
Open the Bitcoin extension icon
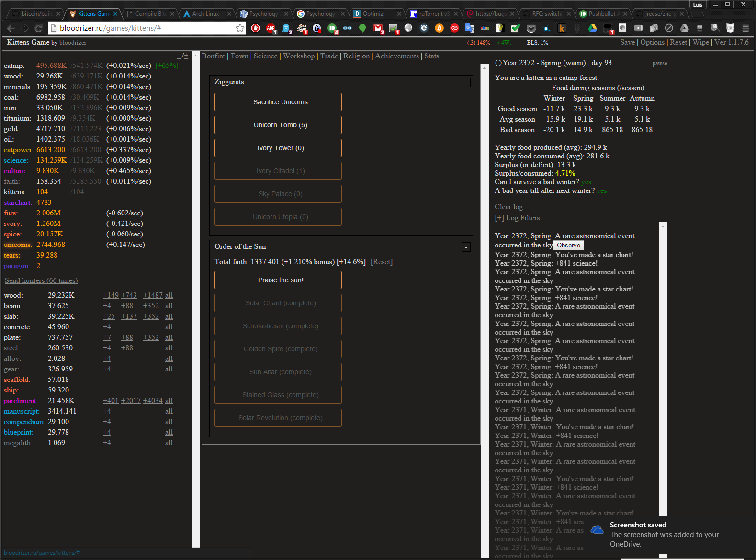coord(439,28)
